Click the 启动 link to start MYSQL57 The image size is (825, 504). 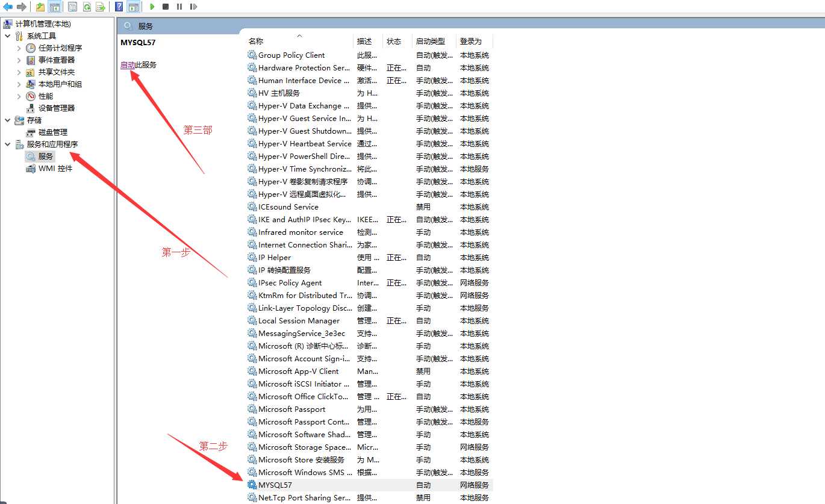pos(128,65)
